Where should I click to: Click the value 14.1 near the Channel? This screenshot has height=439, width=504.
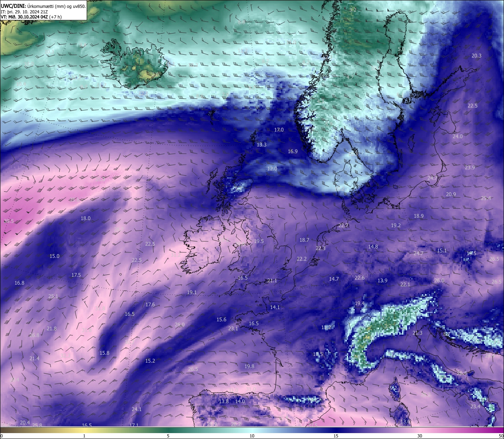[275, 307]
